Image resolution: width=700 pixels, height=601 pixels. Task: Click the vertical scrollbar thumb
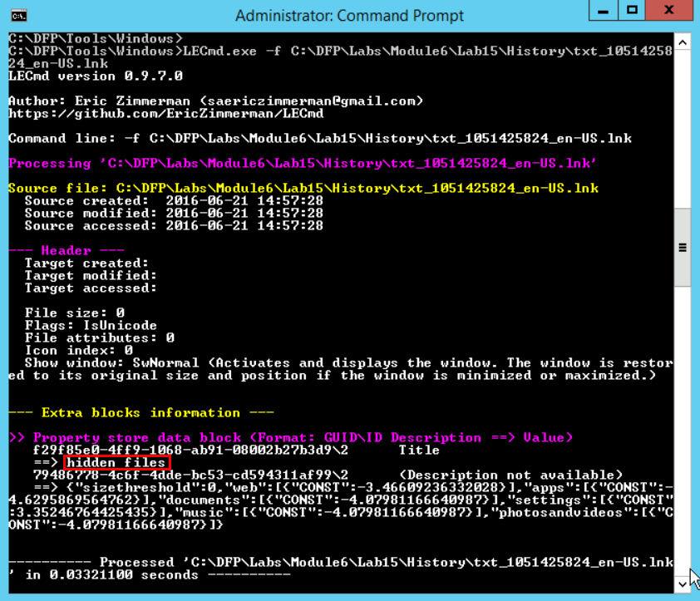tap(682, 247)
